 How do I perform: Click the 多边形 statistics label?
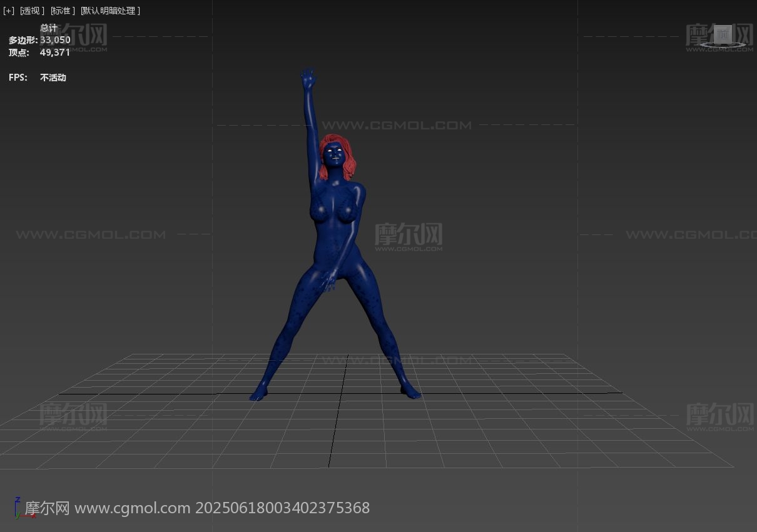23,40
